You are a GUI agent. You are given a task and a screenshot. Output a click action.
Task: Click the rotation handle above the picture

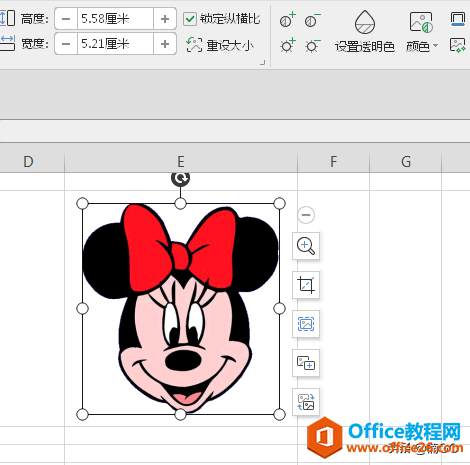pos(180,179)
